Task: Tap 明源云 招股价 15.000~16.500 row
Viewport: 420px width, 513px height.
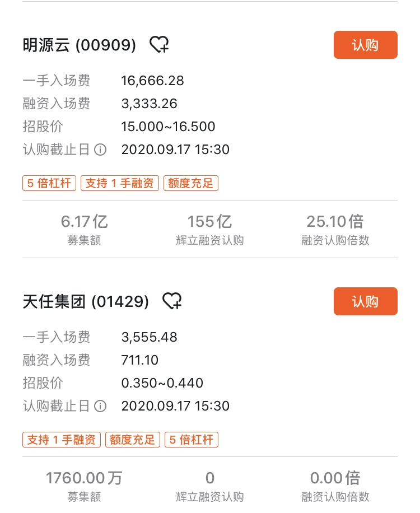Action: 119,127
